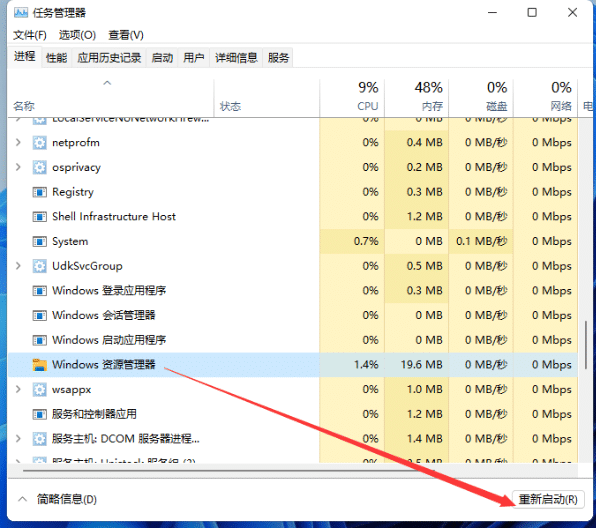This screenshot has height=528, width=596.
Task: Click the System process icon
Action: point(40,241)
